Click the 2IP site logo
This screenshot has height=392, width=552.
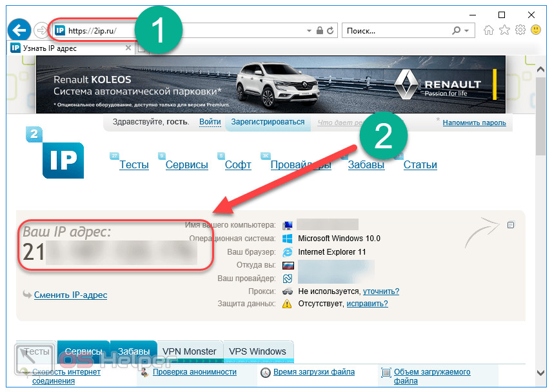pos(55,153)
